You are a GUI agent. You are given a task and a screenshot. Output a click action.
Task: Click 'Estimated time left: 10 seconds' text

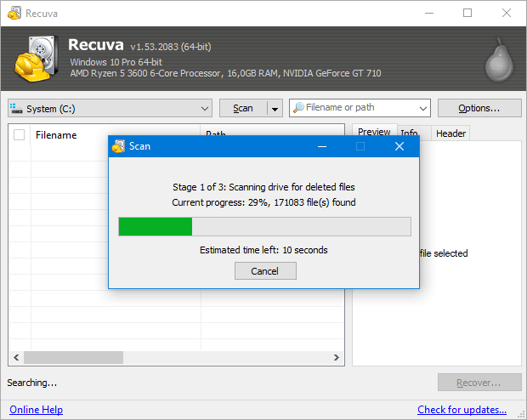pos(263,250)
